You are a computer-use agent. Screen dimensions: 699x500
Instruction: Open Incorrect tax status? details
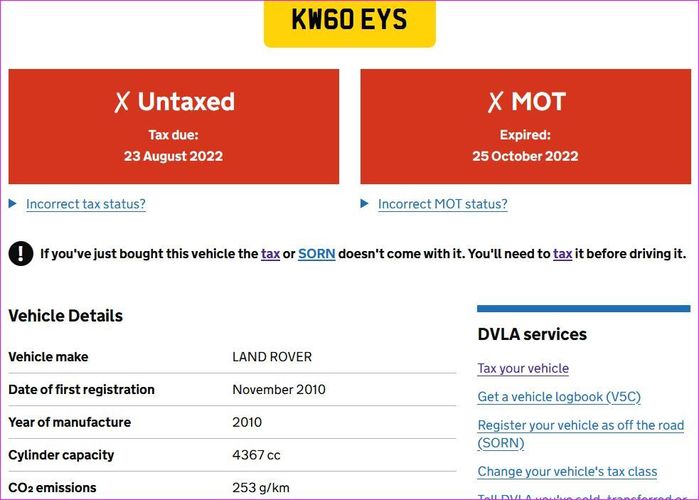click(86, 204)
